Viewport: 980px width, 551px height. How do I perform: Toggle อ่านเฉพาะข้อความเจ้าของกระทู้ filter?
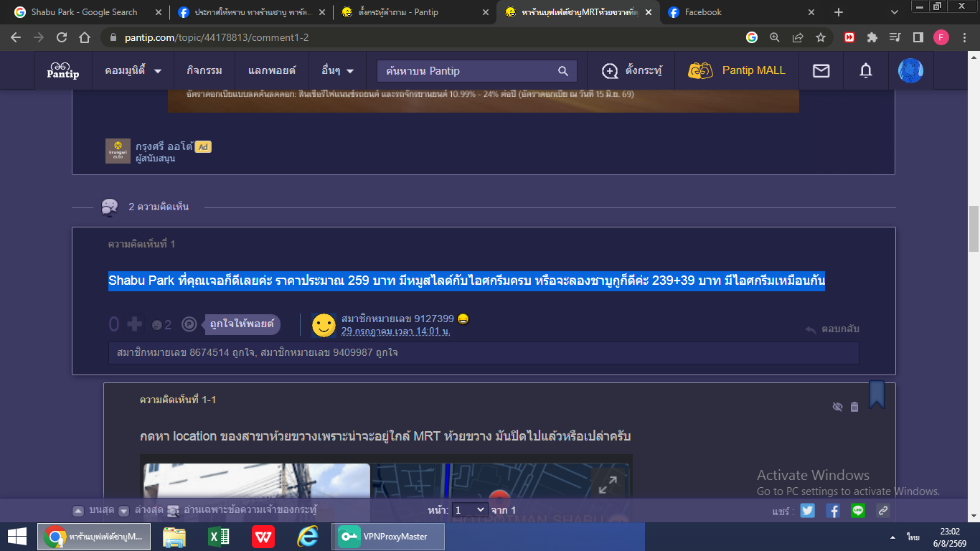tap(242, 511)
